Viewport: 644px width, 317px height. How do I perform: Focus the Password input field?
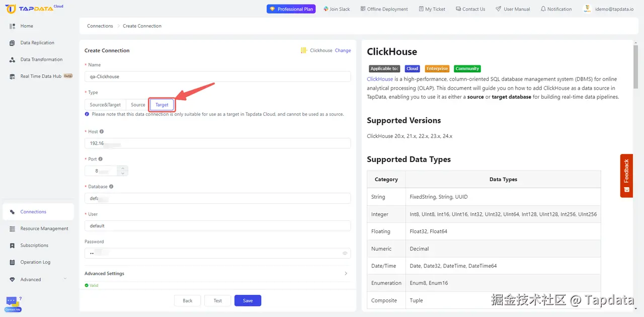tap(217, 253)
